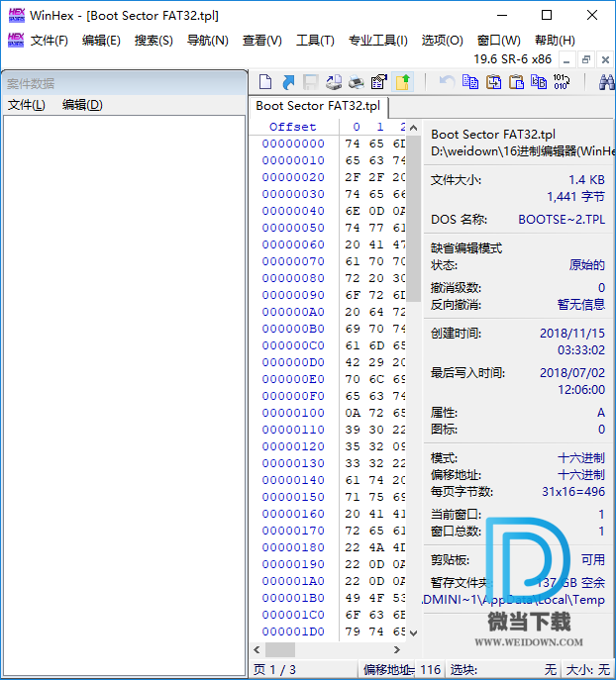616x680 pixels.
Task: Open the 帮助(H) menu
Action: (555, 41)
